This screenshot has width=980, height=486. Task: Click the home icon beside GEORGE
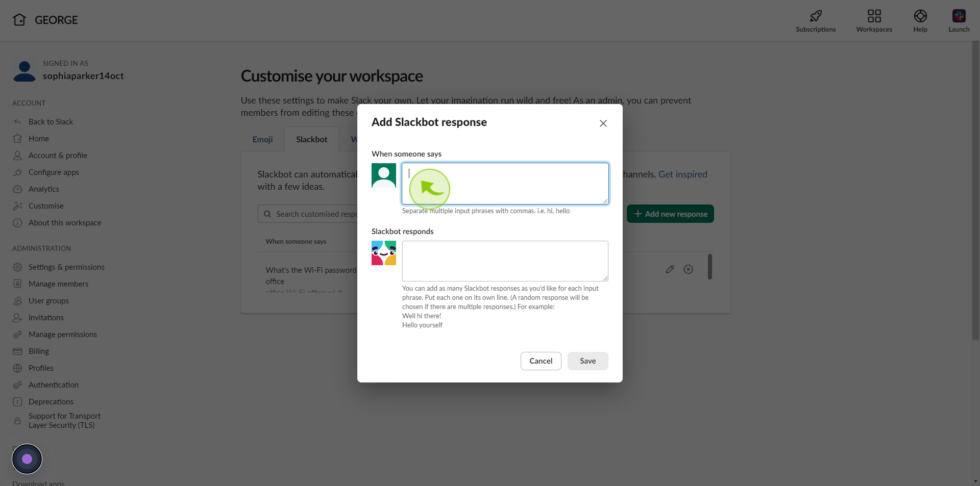pos(19,20)
